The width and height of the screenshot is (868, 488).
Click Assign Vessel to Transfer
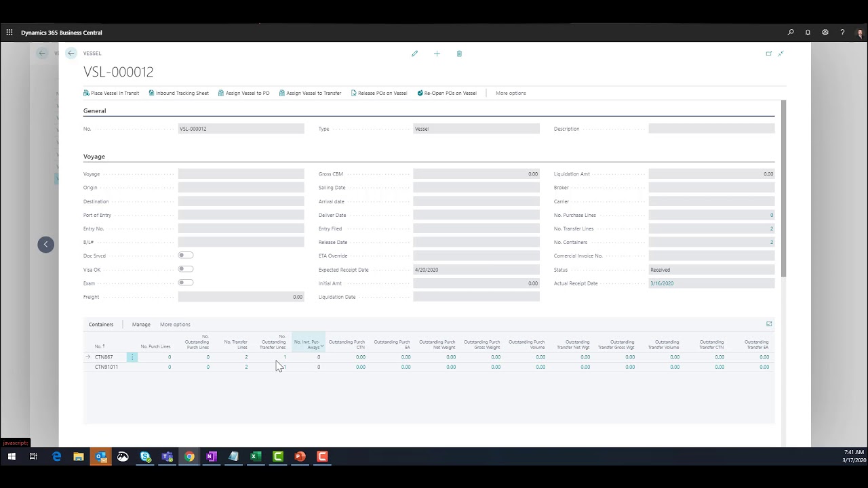pos(310,93)
